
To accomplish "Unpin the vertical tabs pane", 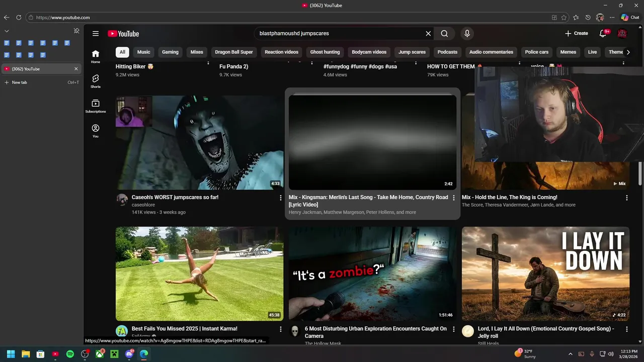I will tap(76, 31).
